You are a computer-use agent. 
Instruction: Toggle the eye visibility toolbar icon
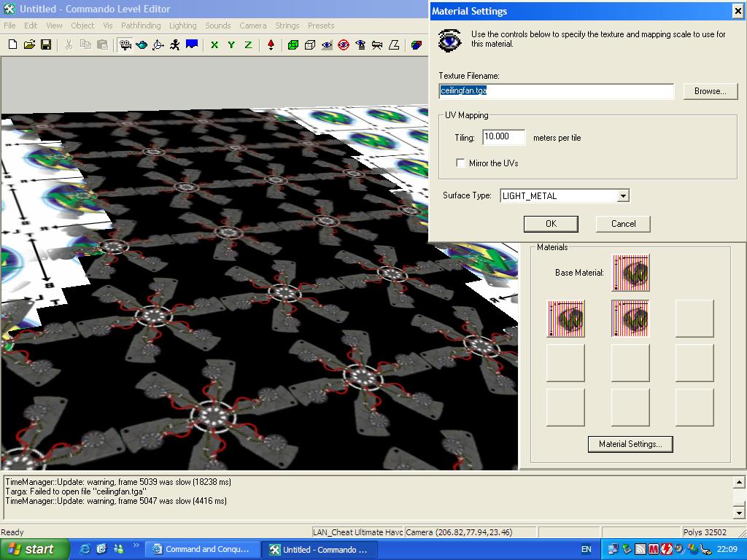(327, 44)
